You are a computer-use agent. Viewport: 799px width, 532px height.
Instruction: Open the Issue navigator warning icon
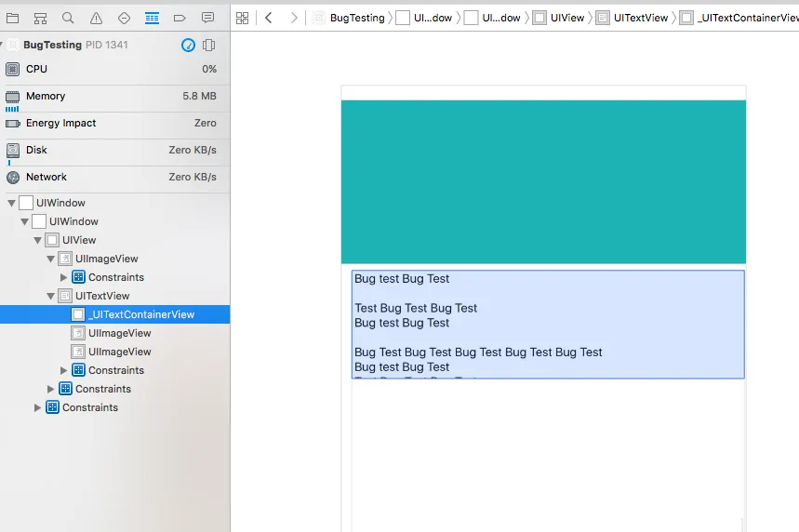point(96,19)
